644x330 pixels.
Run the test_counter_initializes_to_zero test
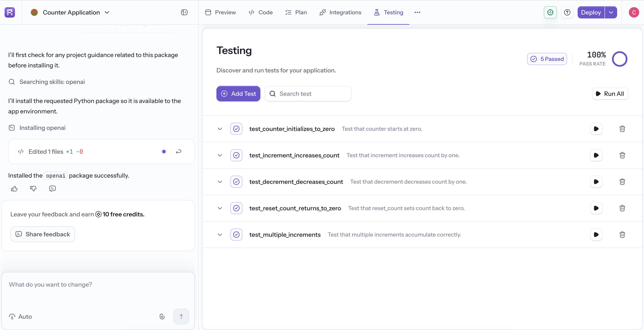coord(596,129)
